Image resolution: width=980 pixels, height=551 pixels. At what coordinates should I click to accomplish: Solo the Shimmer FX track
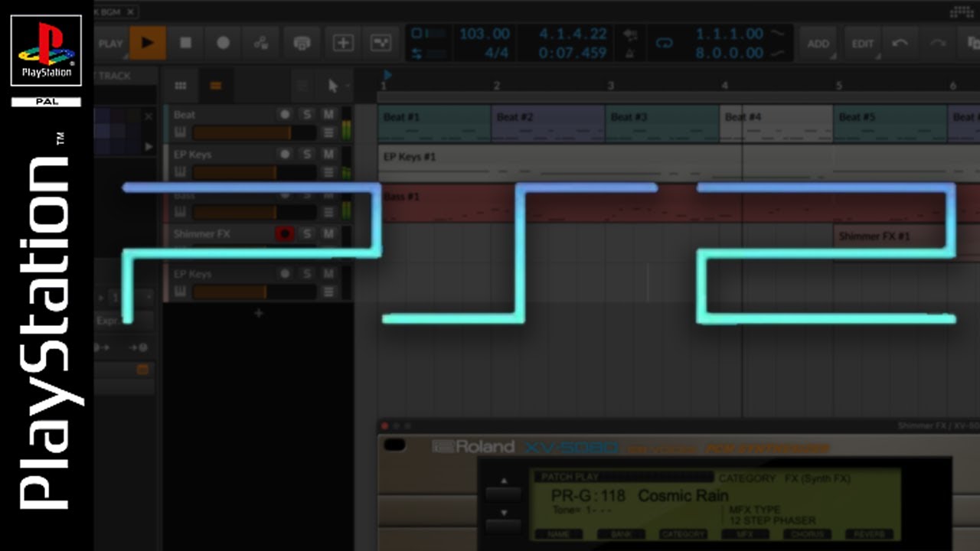point(307,233)
